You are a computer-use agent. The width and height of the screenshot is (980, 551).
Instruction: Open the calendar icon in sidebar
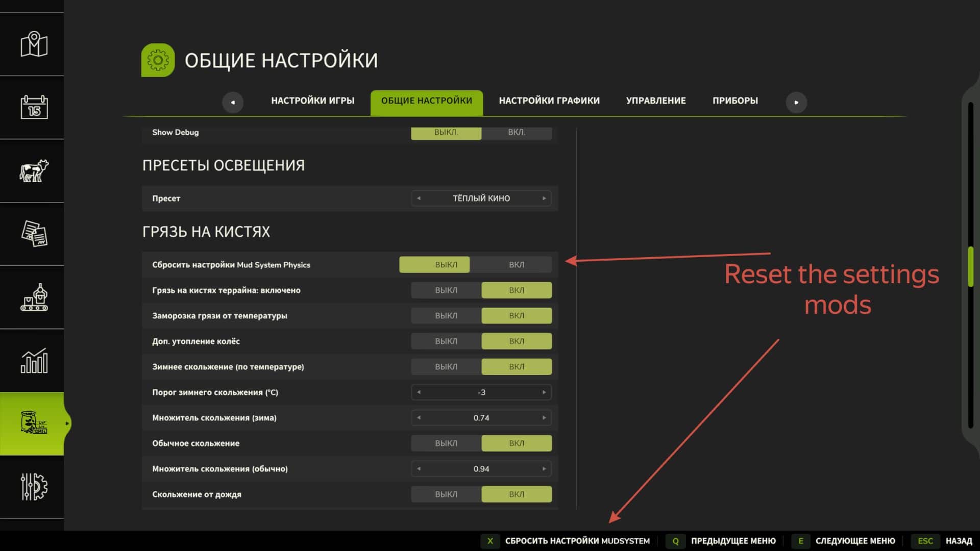click(34, 108)
